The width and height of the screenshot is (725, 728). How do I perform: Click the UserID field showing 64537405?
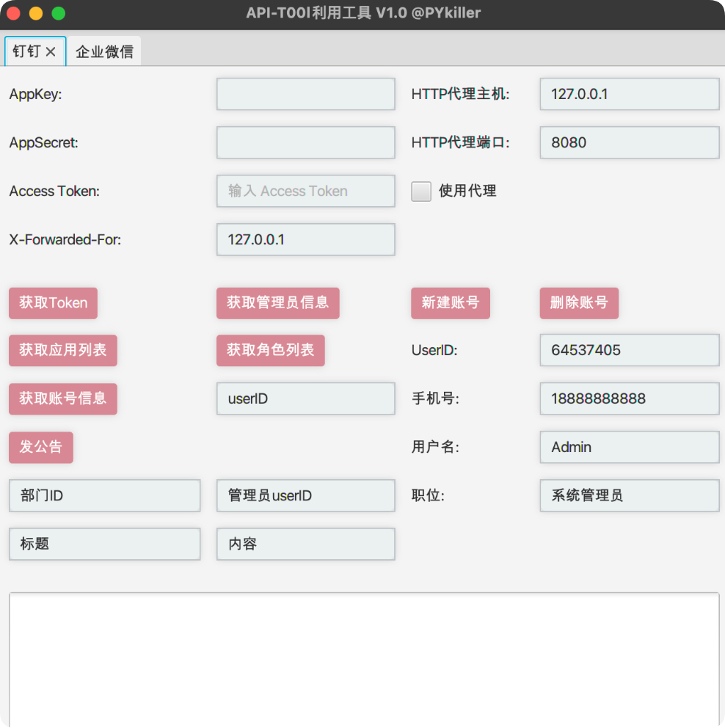pyautogui.click(x=630, y=350)
